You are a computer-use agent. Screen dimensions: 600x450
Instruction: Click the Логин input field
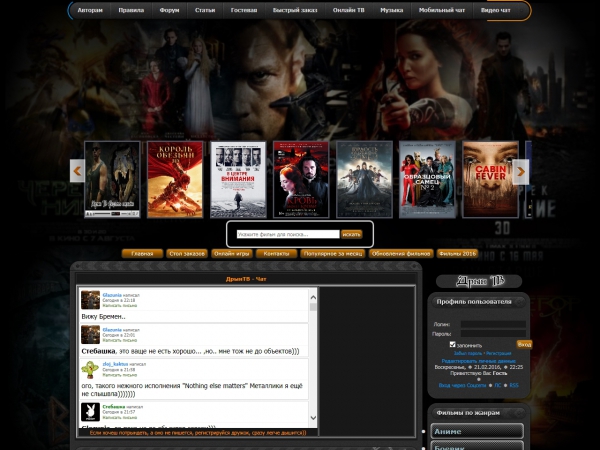(x=493, y=324)
